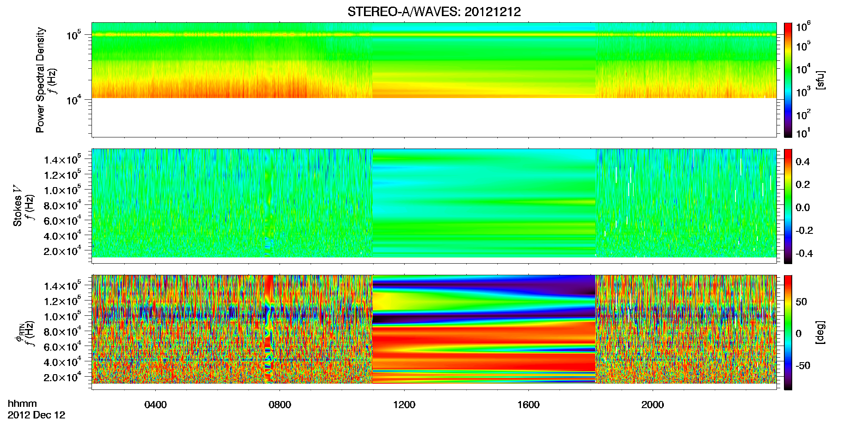Click the 10^4 frequency tick in the top panel
Image resolution: width=868 pixels, height=447 pixels.
click(x=74, y=100)
